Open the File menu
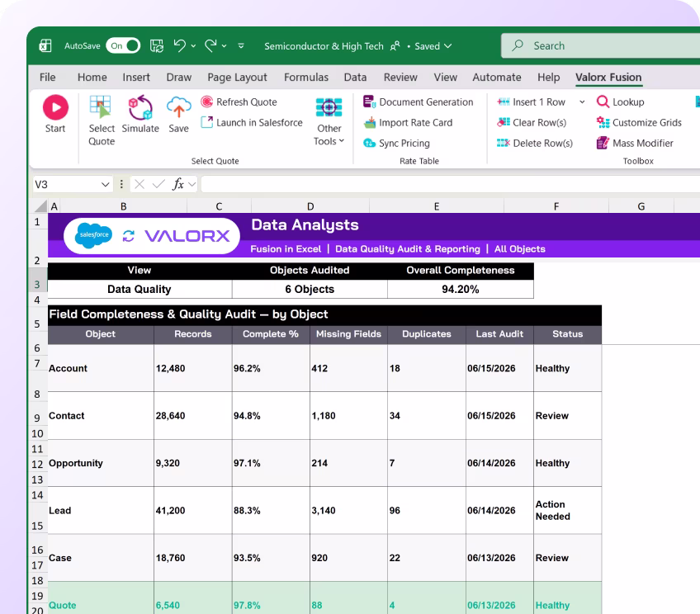Screen dimensions: 700x614 (x=47, y=78)
